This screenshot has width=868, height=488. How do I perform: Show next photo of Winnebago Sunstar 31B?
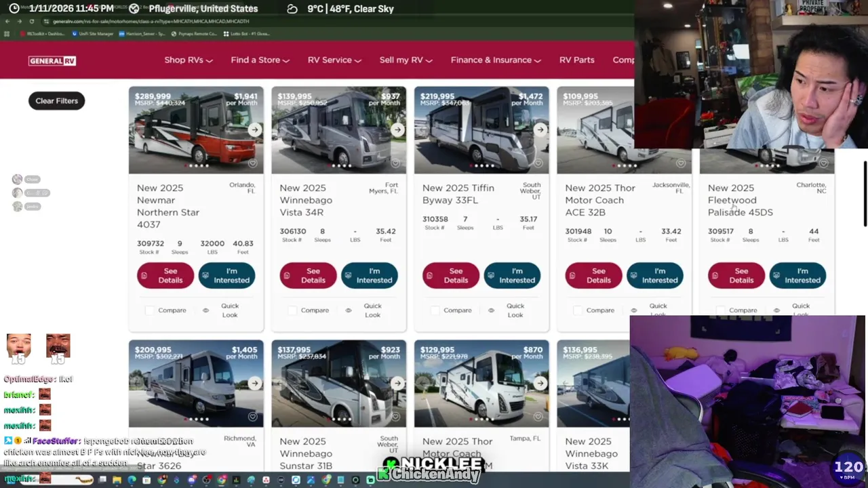tap(397, 383)
